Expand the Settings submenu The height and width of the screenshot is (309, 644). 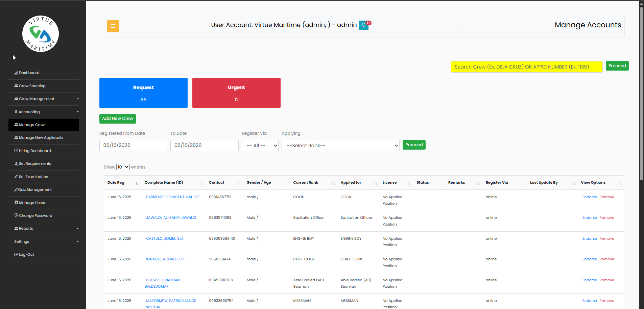pyautogui.click(x=44, y=241)
